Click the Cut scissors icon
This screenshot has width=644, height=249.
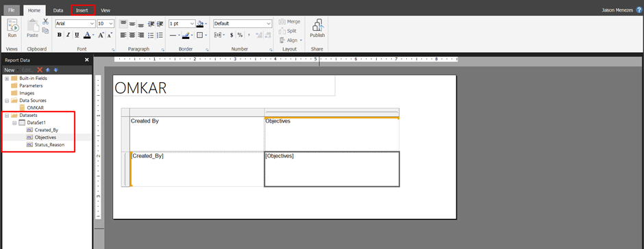[46, 22]
